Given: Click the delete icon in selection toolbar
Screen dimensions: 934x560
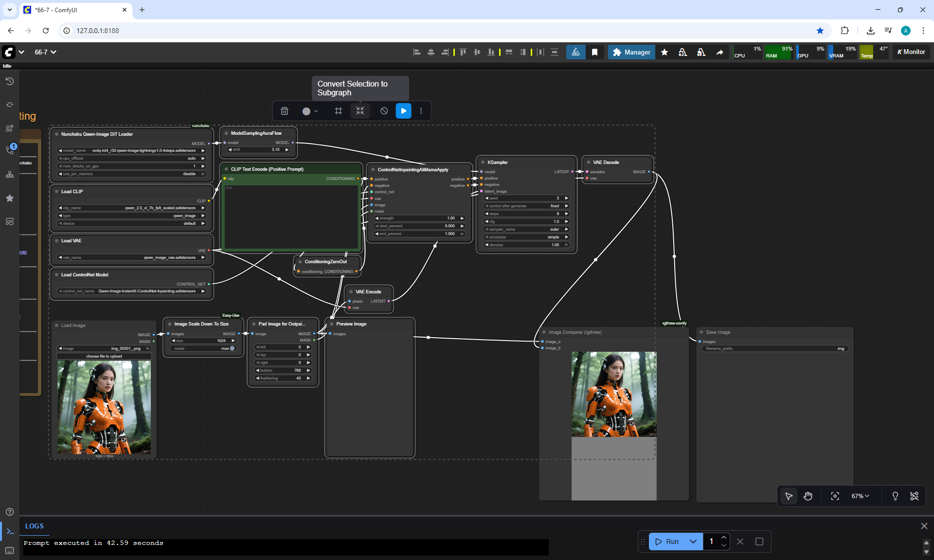Looking at the screenshot, I should click(x=285, y=111).
